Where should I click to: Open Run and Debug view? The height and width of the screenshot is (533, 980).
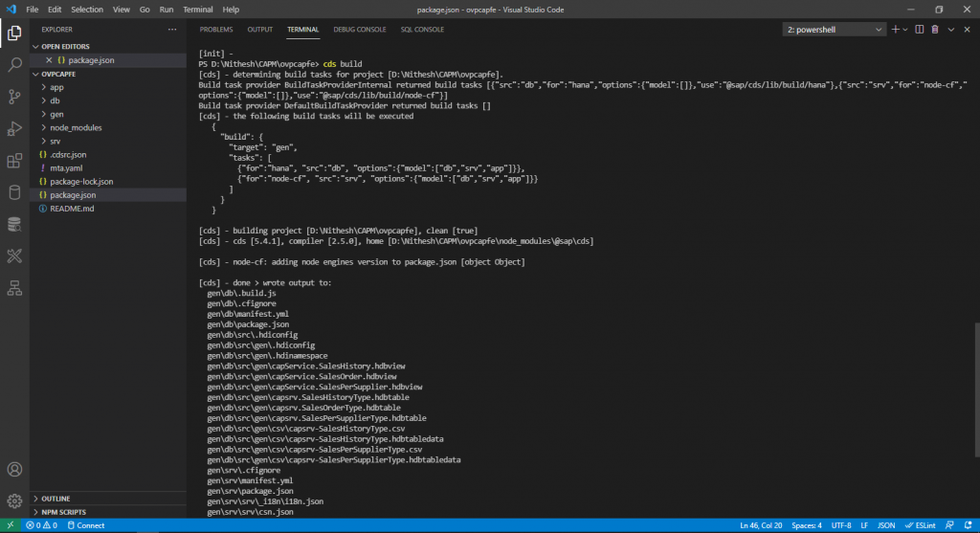coord(14,129)
